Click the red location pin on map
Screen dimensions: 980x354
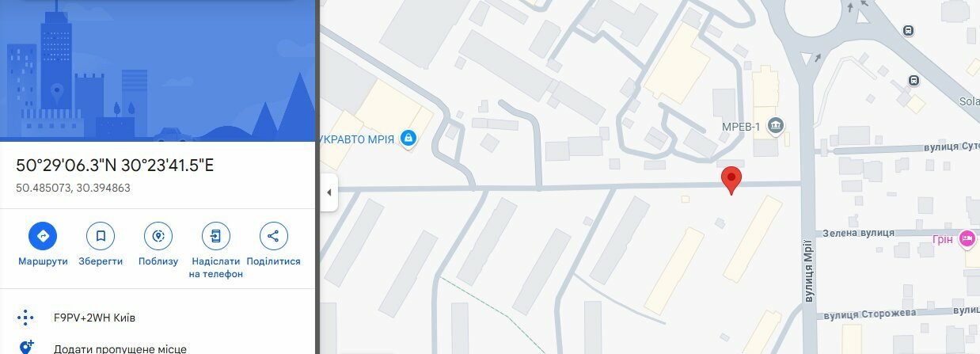tap(732, 181)
